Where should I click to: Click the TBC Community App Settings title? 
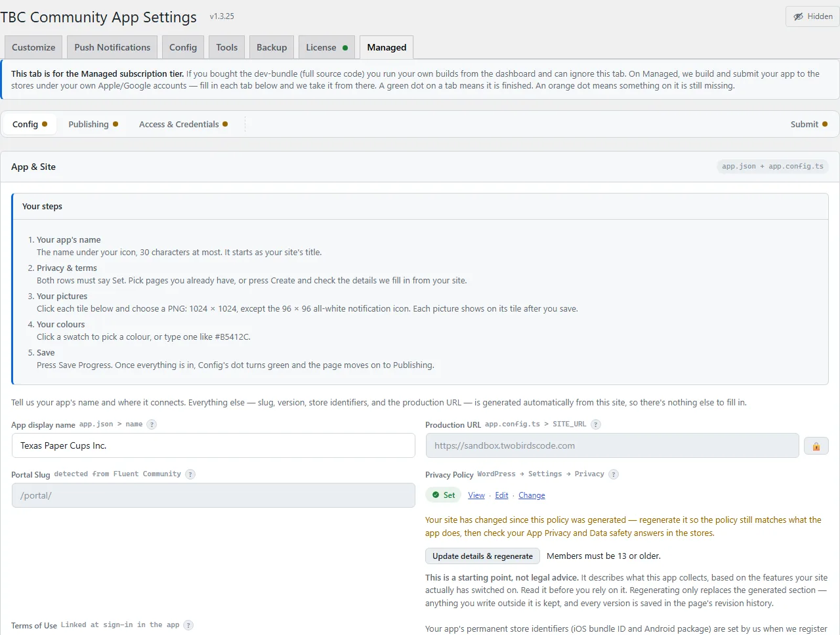click(x=98, y=17)
